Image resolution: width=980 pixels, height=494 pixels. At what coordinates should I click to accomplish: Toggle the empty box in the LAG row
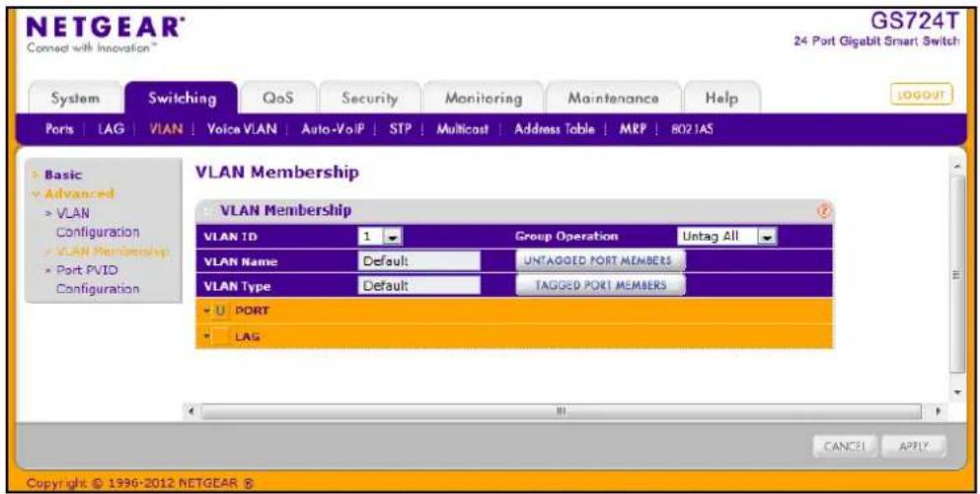click(221, 336)
